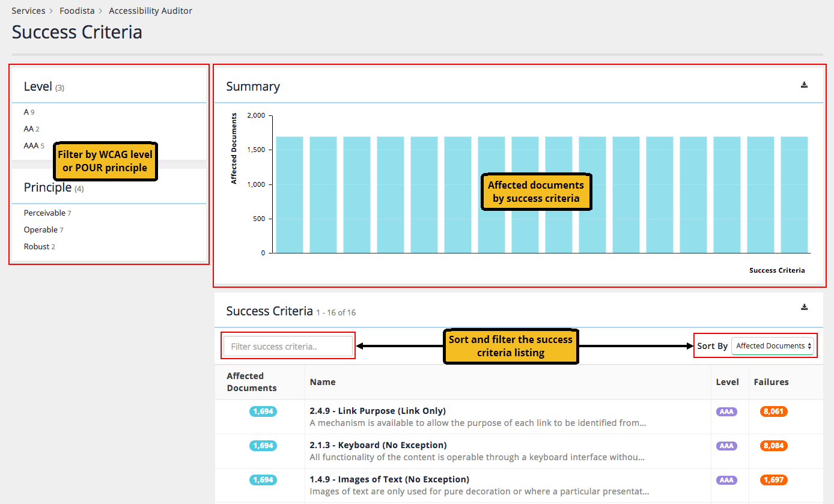
Task: Click the Filter success criteria input field
Action: [x=288, y=346]
